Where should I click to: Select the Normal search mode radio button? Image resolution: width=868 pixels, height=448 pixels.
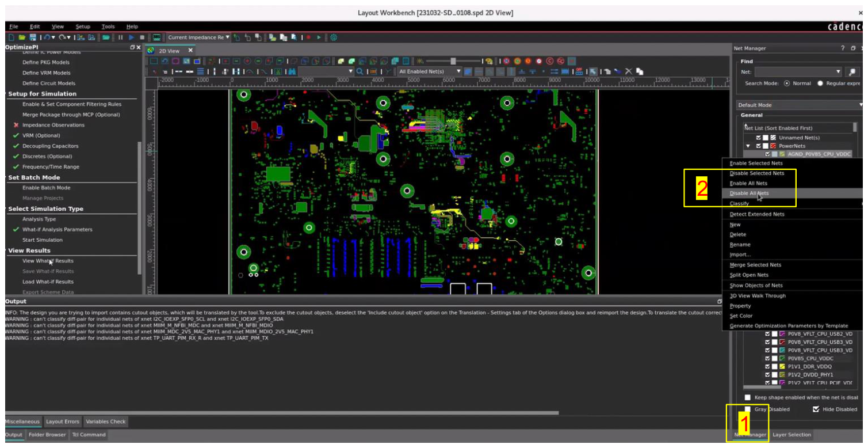coord(787,83)
